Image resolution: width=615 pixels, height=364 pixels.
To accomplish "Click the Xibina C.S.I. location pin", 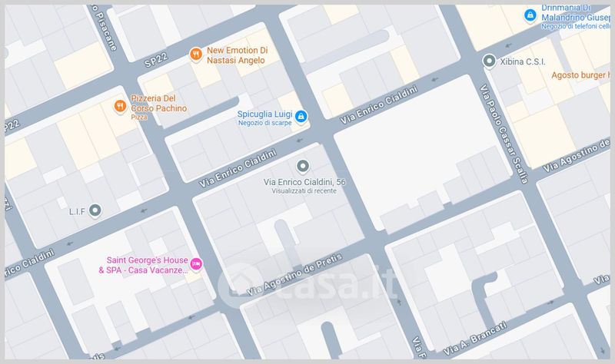I will [489, 61].
